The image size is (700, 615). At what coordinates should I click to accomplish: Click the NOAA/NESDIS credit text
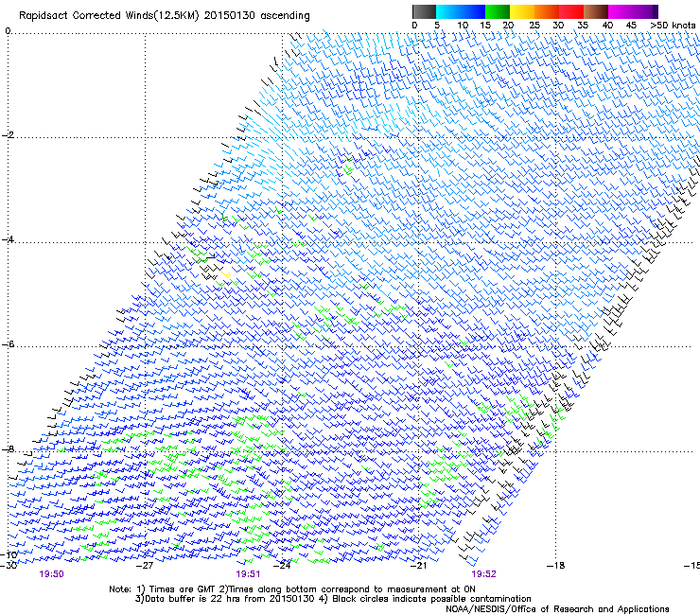557,609
